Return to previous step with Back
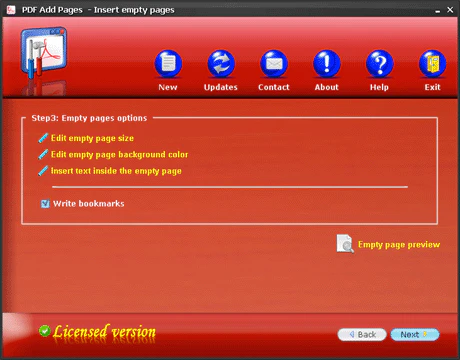 (x=362, y=334)
